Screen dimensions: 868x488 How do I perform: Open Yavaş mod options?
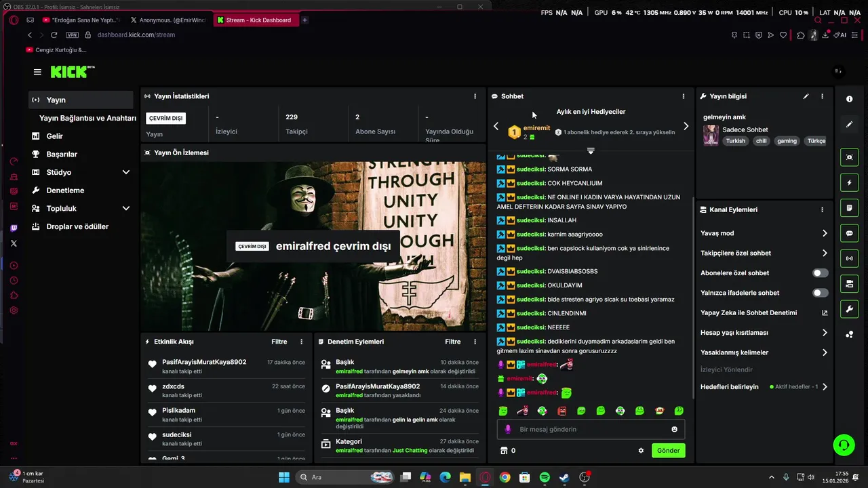click(x=764, y=233)
